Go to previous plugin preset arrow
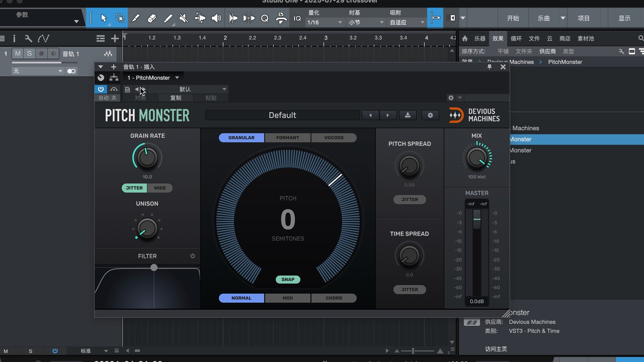The height and width of the screenshot is (362, 644). tap(370, 115)
